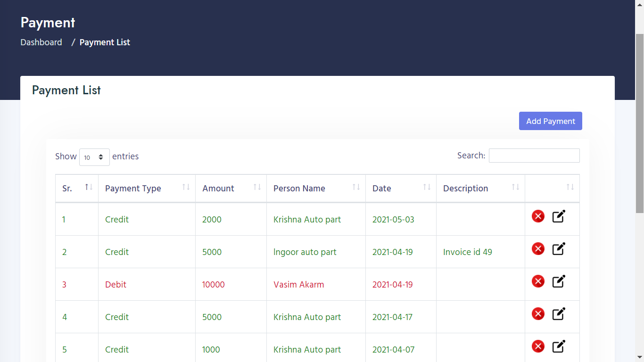The height and width of the screenshot is (362, 644).
Task: Delete the Vasim Akarm debit payment
Action: (538, 281)
